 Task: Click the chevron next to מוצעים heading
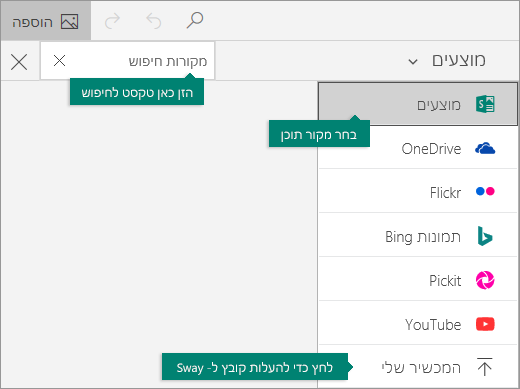point(413,62)
